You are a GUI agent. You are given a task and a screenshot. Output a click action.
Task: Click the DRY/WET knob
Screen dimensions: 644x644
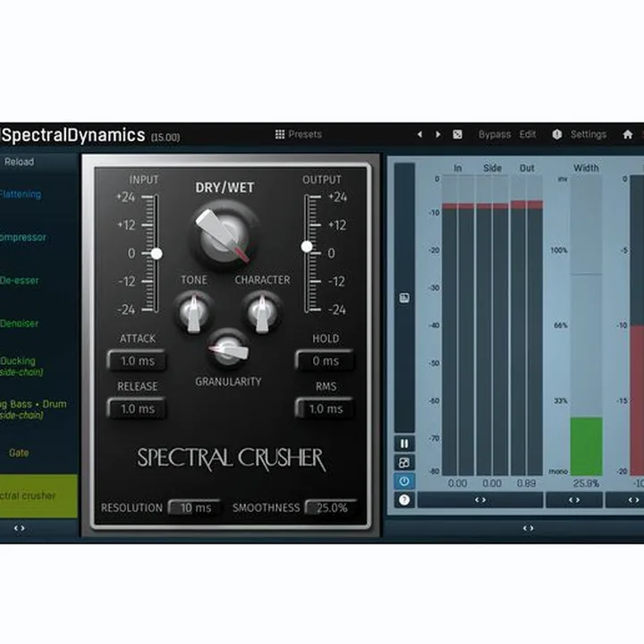coord(225,236)
